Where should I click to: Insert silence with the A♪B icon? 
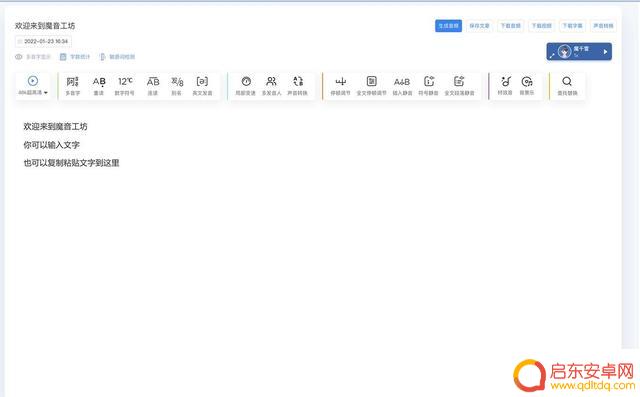[x=402, y=82]
